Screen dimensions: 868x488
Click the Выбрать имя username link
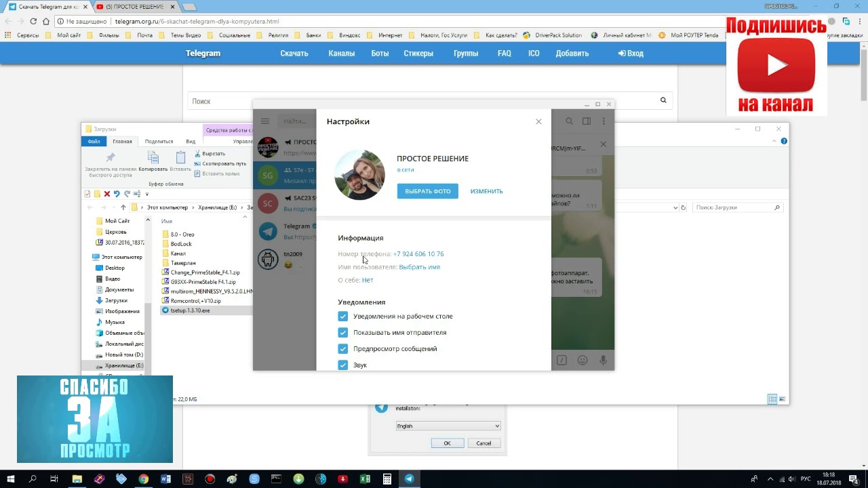click(419, 267)
